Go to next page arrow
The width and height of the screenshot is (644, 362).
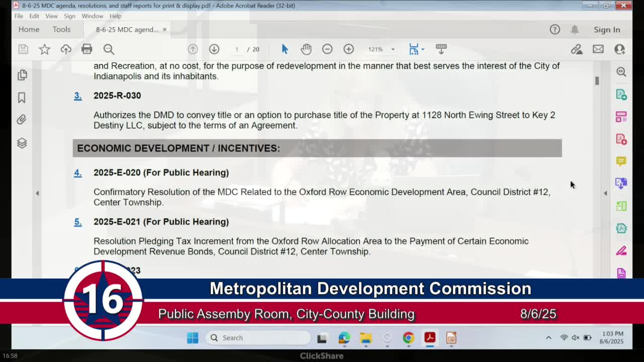point(214,49)
